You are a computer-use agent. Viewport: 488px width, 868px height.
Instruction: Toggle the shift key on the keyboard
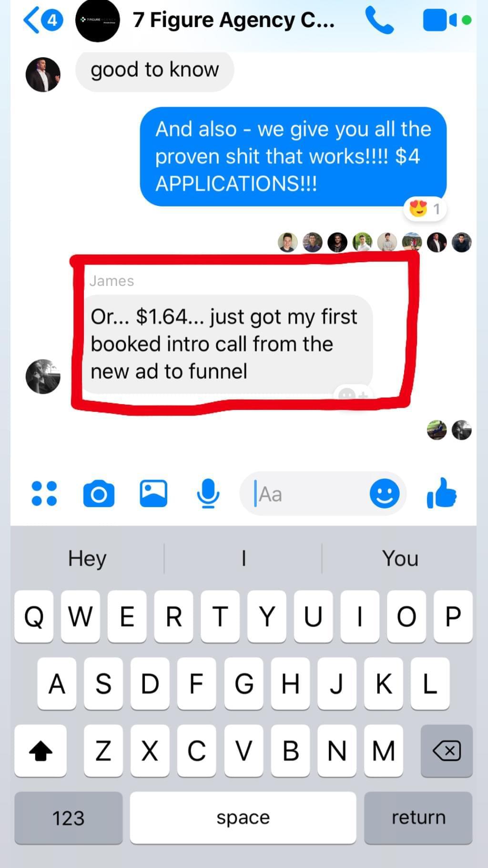41,751
